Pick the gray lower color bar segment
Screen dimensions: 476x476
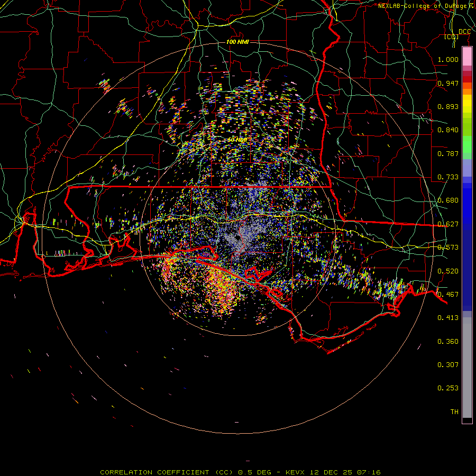[467, 368]
